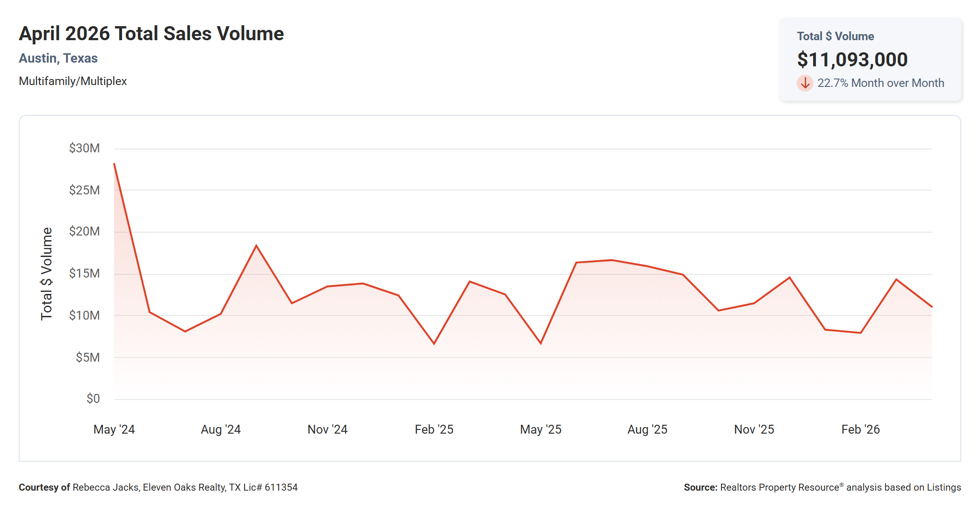The width and height of the screenshot is (980, 514).
Task: Click the $25M y-axis label
Action: click(85, 190)
